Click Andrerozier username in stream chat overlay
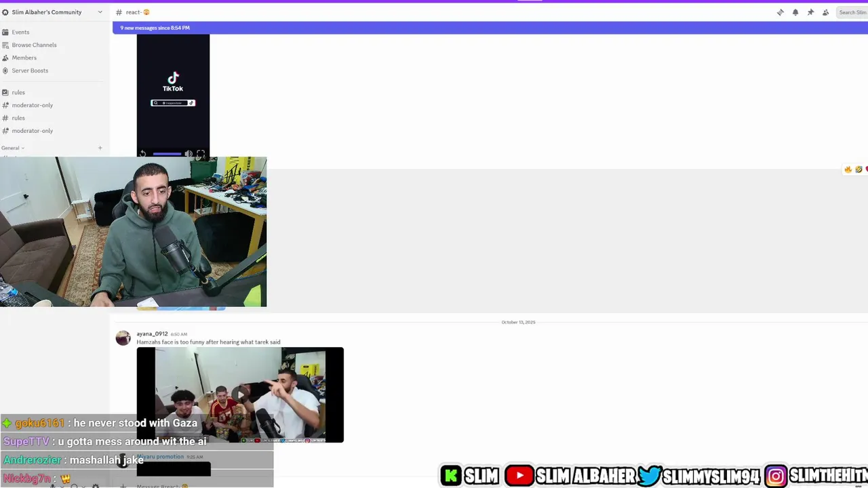 coord(32,460)
